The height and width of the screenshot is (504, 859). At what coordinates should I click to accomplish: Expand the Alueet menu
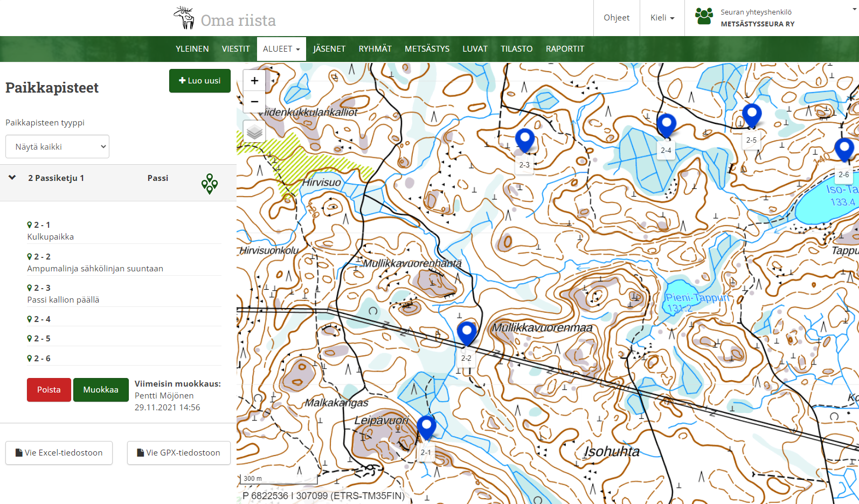coord(281,49)
